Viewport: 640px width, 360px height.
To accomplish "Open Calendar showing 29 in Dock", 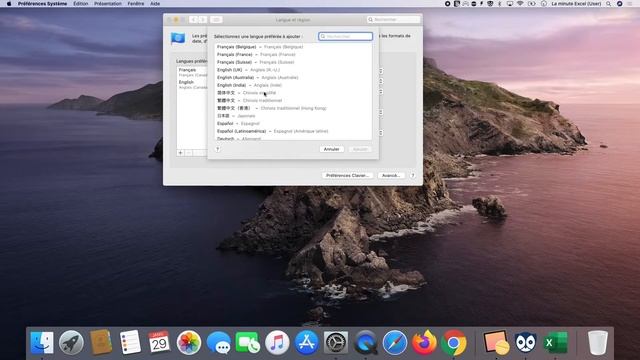I will coord(159,342).
